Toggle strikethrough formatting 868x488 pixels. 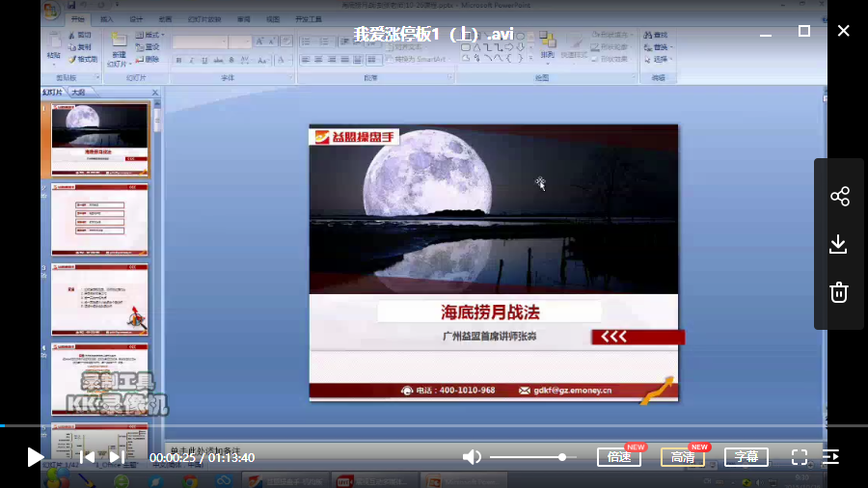pyautogui.click(x=218, y=60)
